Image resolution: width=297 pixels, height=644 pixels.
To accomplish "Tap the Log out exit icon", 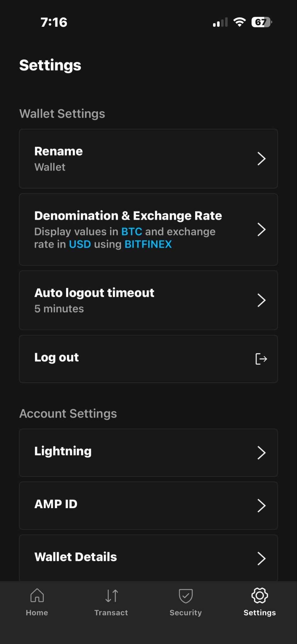I will click(261, 359).
